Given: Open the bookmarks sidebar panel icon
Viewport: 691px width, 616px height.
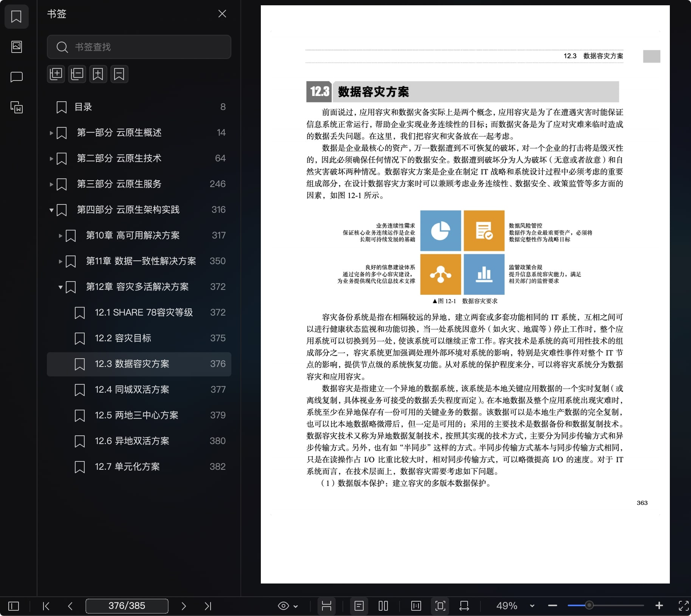Looking at the screenshot, I should pos(16,17).
